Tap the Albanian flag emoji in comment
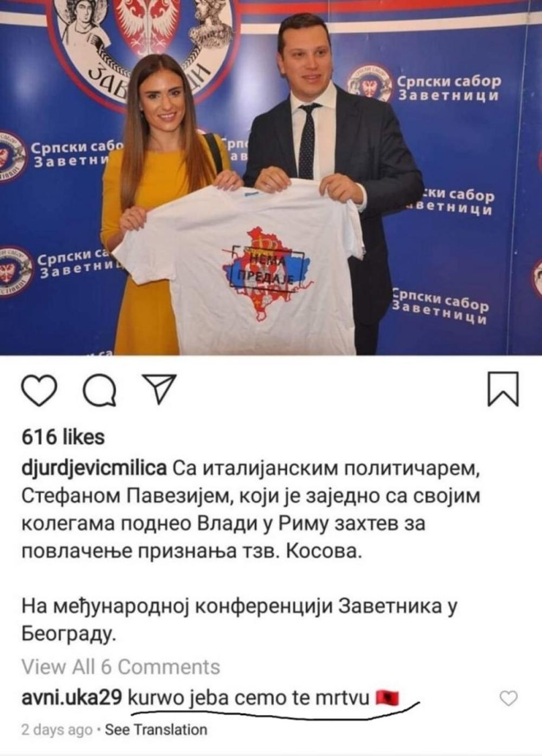This screenshot has width=542, height=756. [x=387, y=697]
